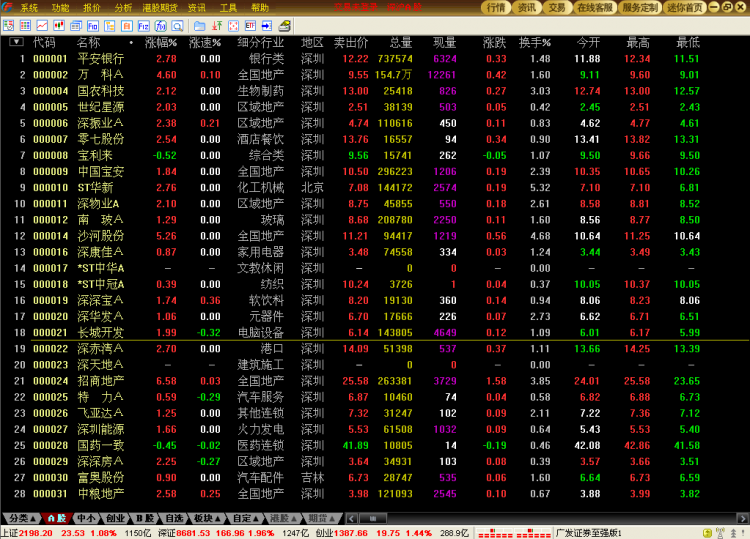
Task: Sort by the 涨幅% column header
Action: point(161,43)
